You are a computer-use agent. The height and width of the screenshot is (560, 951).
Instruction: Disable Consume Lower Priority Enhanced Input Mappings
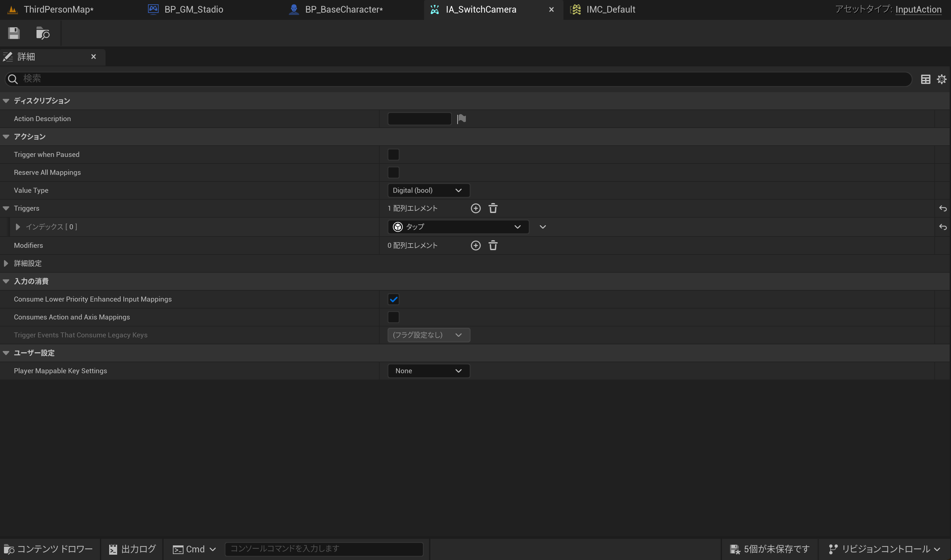click(394, 299)
